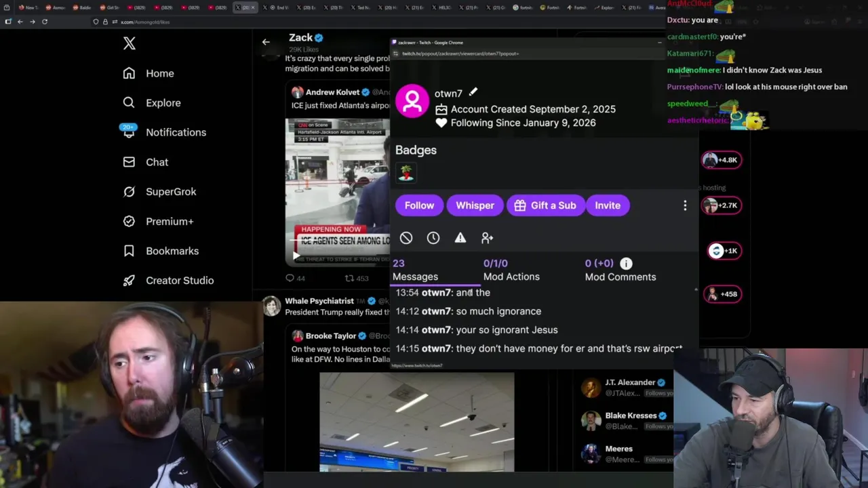Click message 'so much ignorance'
The height and width of the screenshot is (488, 868).
[498, 311]
